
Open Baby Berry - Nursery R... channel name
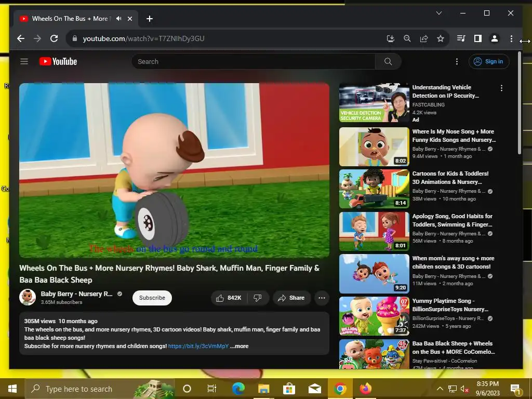coord(77,294)
